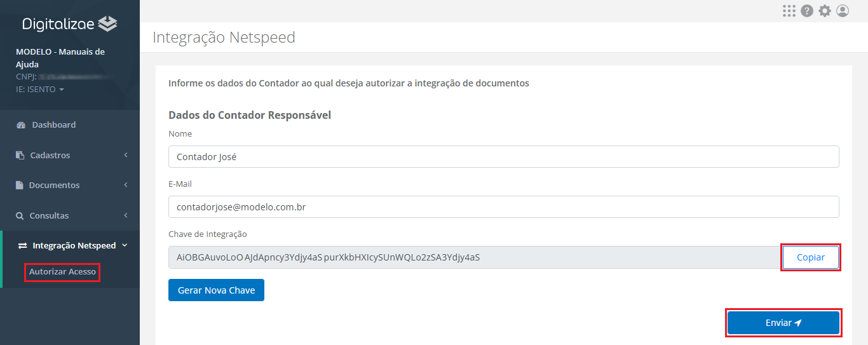Click the Integração Netspeed page title
Viewport: 868px width, 345px height.
(224, 37)
